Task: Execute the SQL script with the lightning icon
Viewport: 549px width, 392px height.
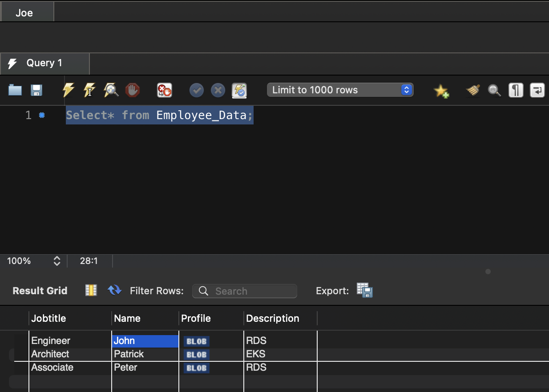Action: [68, 90]
